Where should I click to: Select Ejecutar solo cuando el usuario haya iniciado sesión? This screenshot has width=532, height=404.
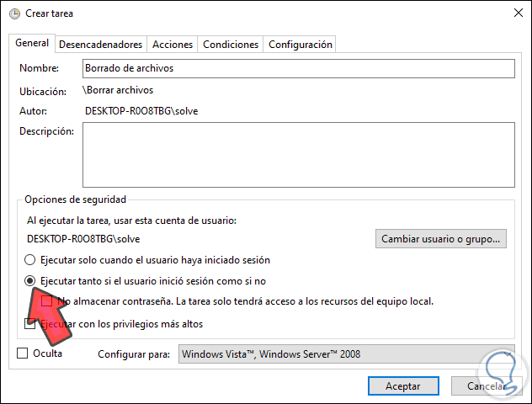pyautogui.click(x=31, y=260)
